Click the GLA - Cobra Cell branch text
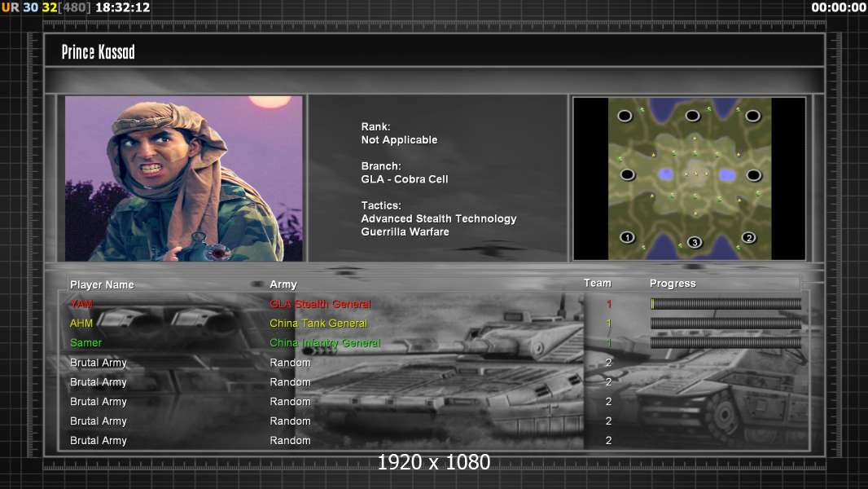868x489 pixels. click(405, 179)
